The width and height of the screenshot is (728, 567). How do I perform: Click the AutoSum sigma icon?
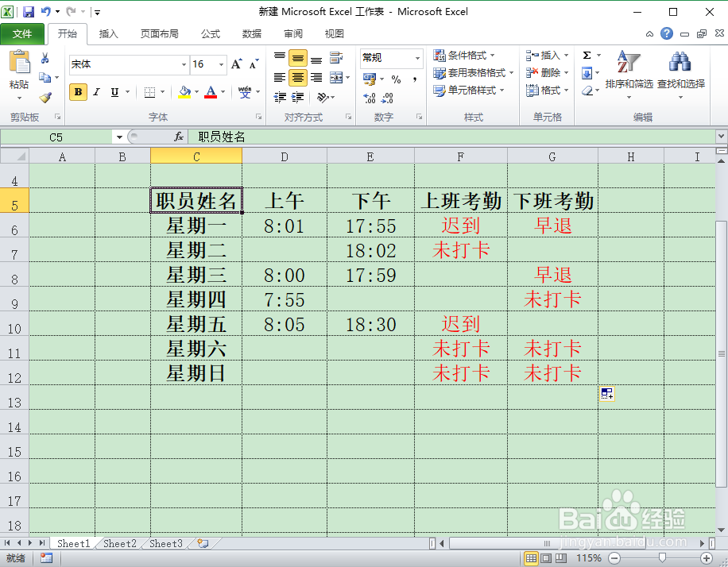tap(587, 56)
